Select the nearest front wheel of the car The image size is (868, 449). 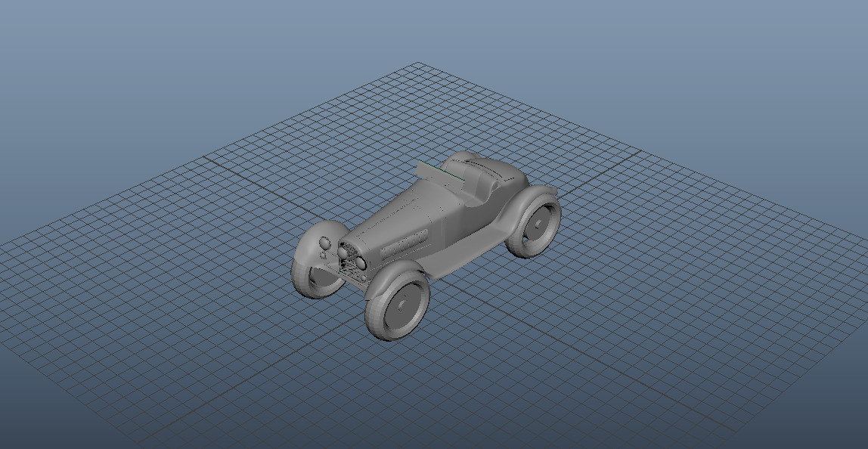coord(398,305)
